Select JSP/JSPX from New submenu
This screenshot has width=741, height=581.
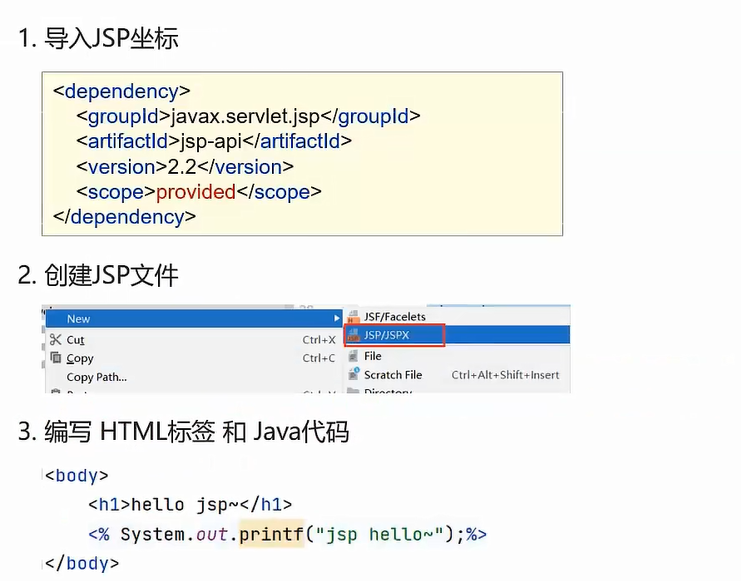coord(457,335)
